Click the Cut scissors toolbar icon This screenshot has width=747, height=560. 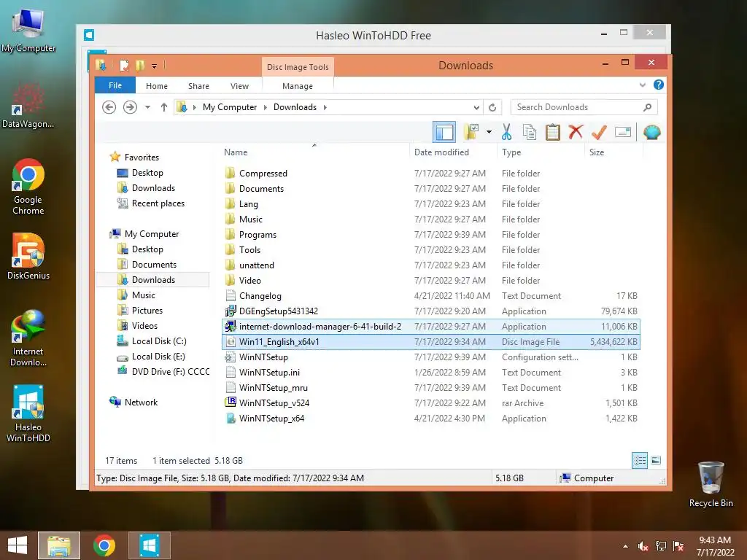[x=506, y=132]
